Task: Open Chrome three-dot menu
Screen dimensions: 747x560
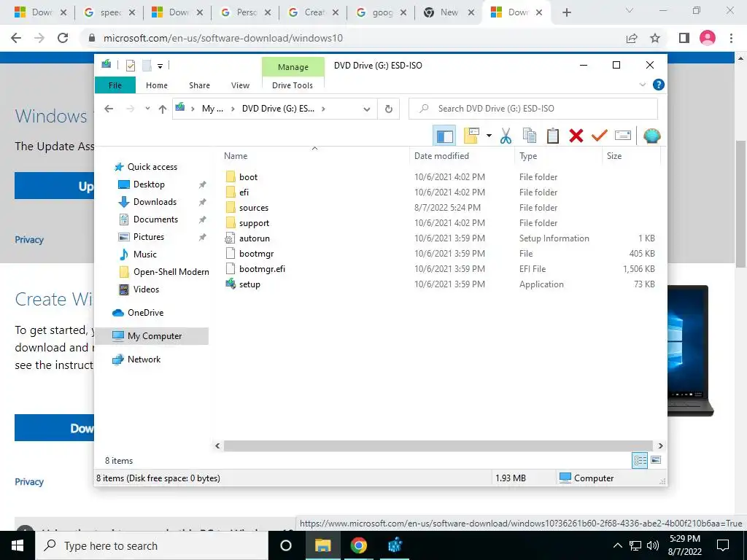Action: pyautogui.click(x=731, y=38)
